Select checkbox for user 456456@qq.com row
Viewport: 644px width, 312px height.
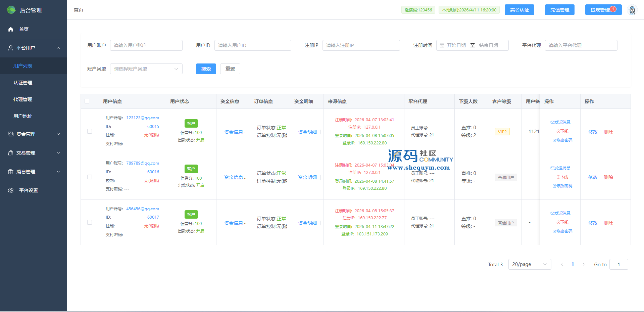pos(90,222)
